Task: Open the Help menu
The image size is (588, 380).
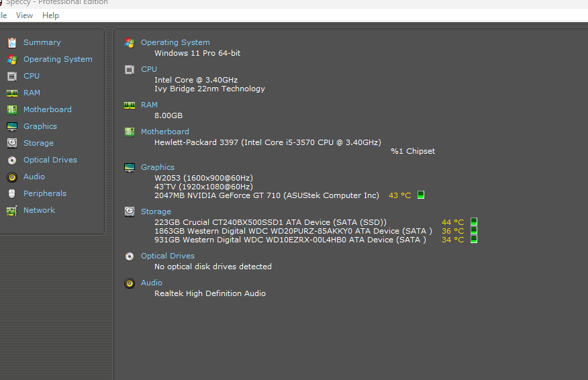Action: (x=50, y=15)
